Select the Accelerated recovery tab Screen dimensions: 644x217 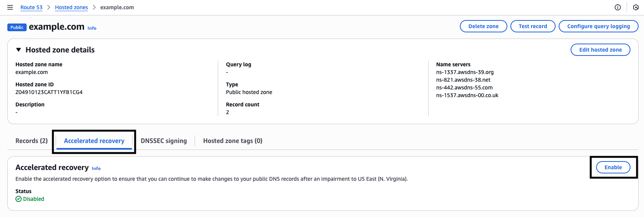[x=94, y=141]
